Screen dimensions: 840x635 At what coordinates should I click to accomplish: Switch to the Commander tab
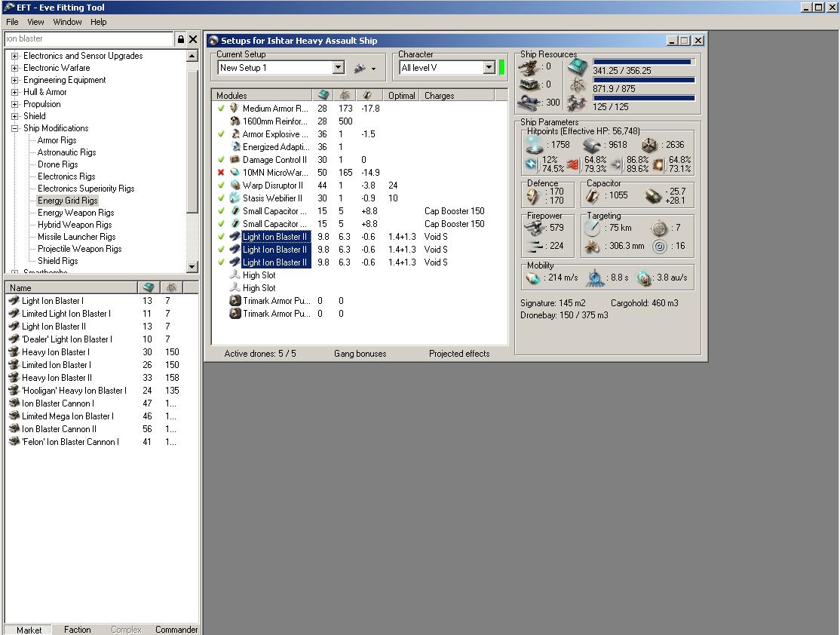[176, 630]
